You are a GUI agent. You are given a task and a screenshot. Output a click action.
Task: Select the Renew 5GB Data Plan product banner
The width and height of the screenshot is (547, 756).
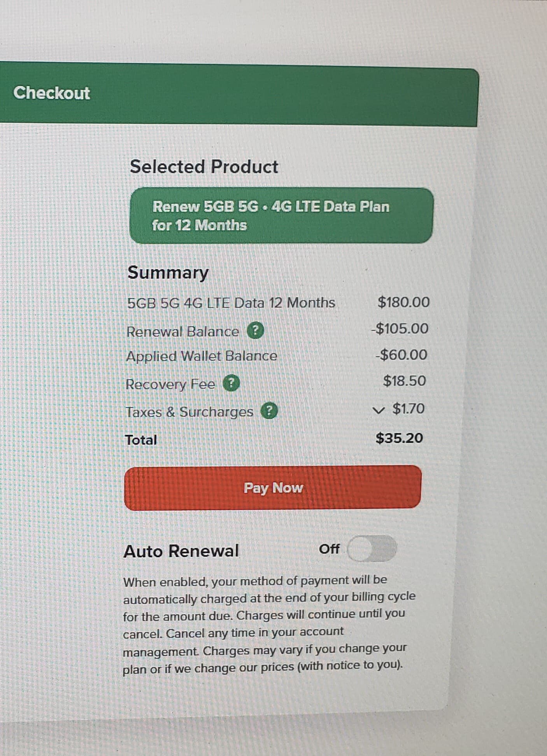[281, 216]
